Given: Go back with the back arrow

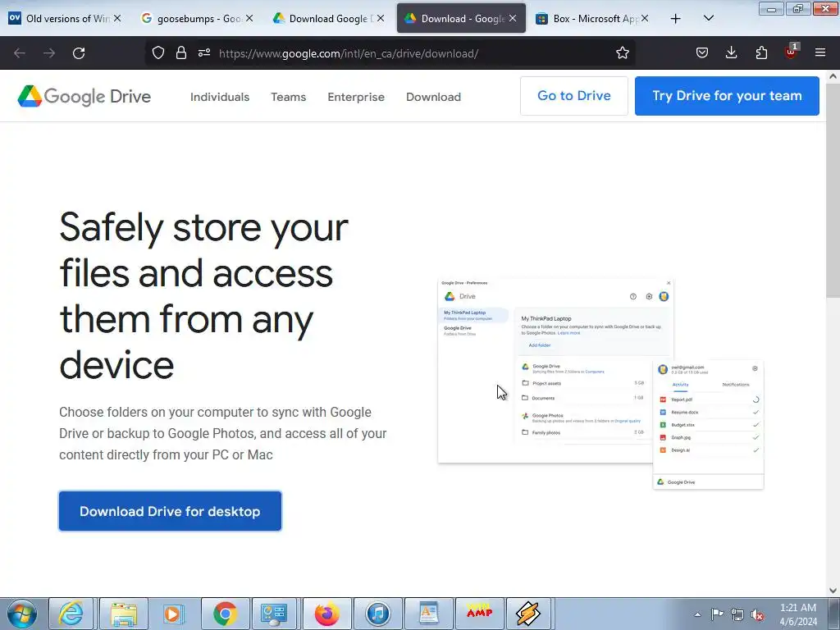Looking at the screenshot, I should [20, 53].
